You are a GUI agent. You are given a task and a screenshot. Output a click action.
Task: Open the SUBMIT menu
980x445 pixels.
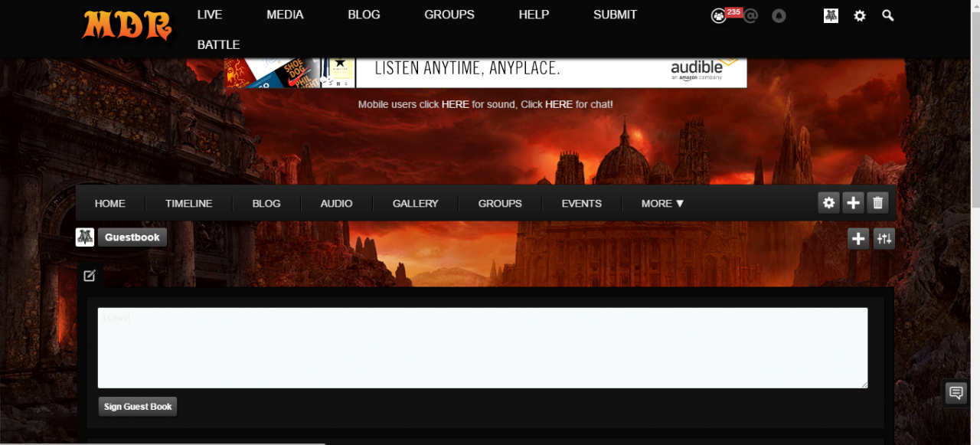615,15
